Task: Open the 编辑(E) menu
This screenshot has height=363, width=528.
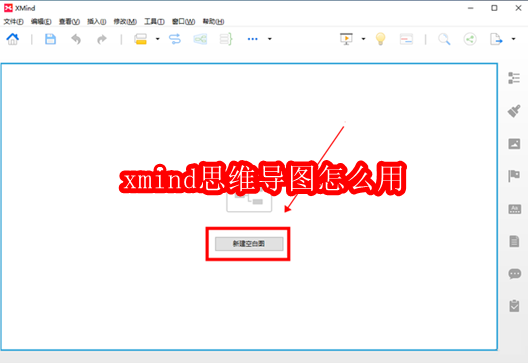Action: click(x=41, y=22)
